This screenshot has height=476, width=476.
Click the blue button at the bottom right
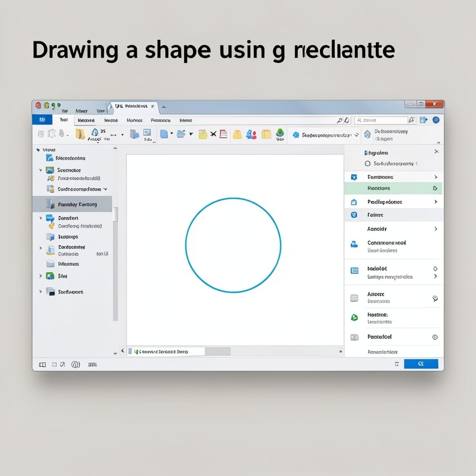coord(421,364)
